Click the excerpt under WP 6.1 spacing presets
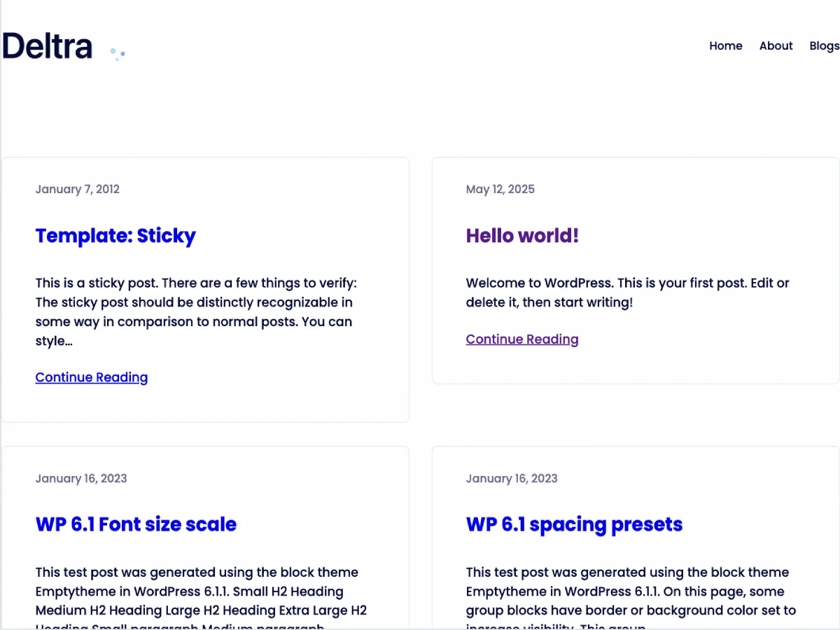Screen dimensions: 840x630 630,591
